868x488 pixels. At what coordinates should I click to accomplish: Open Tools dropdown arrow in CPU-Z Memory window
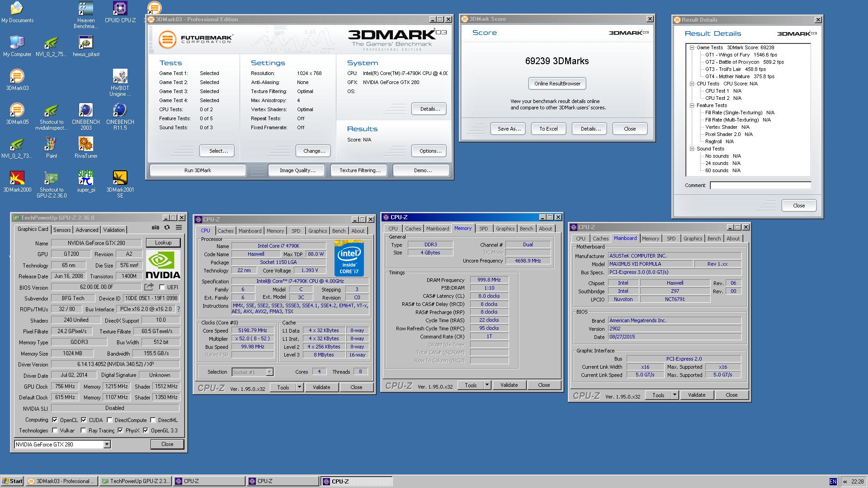[x=487, y=385]
